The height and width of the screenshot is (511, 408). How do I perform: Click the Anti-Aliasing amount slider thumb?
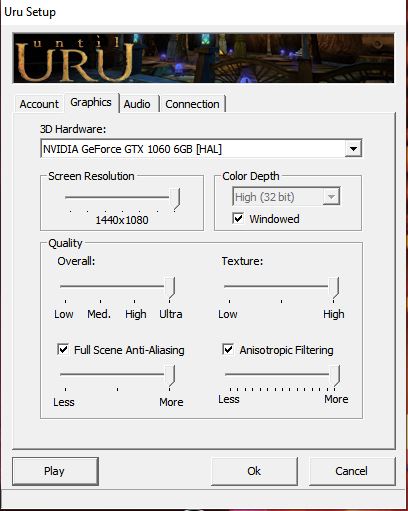(170, 375)
